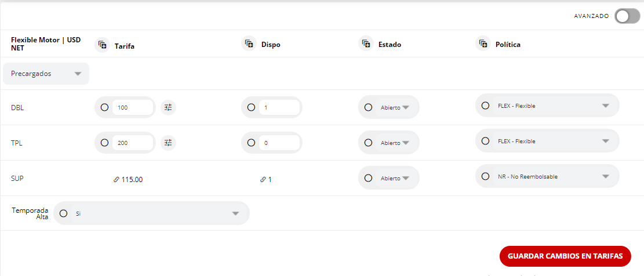Screen dimensions: 644x276
Task: Open the DBL rate adjustment sliders icon
Action: point(168,107)
